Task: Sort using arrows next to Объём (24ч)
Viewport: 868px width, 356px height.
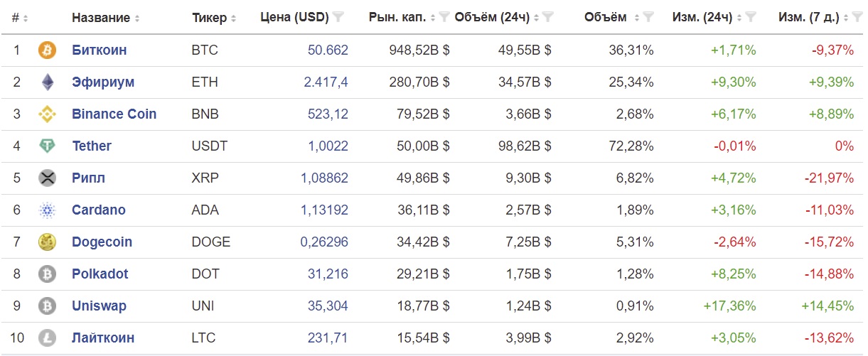Action: click(x=537, y=18)
